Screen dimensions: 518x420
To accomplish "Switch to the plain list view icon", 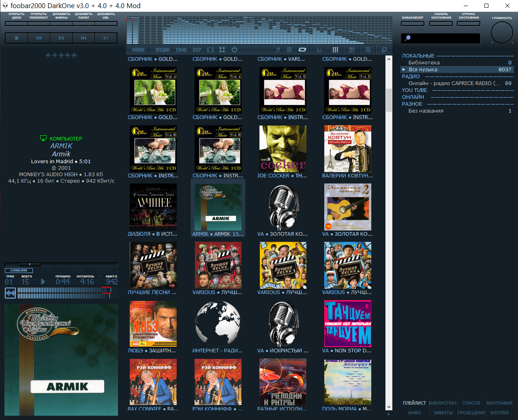I will pyautogui.click(x=368, y=50).
